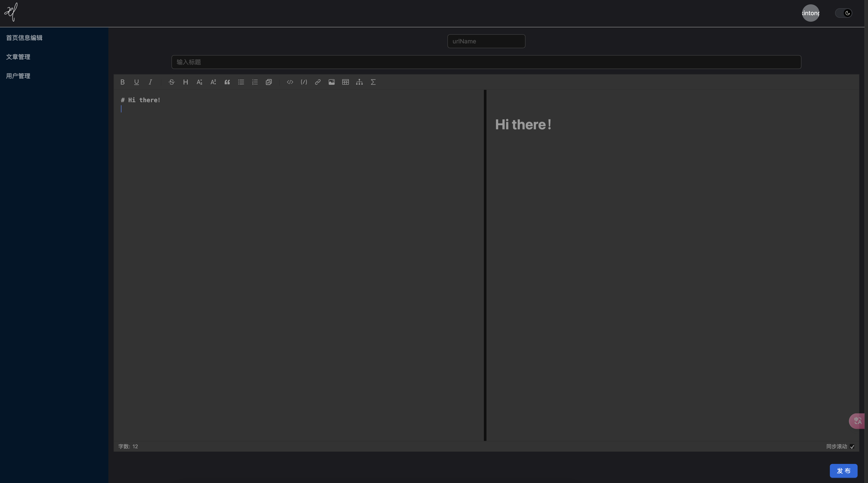Insert inline code
The height and width of the screenshot is (483, 868).
290,82
